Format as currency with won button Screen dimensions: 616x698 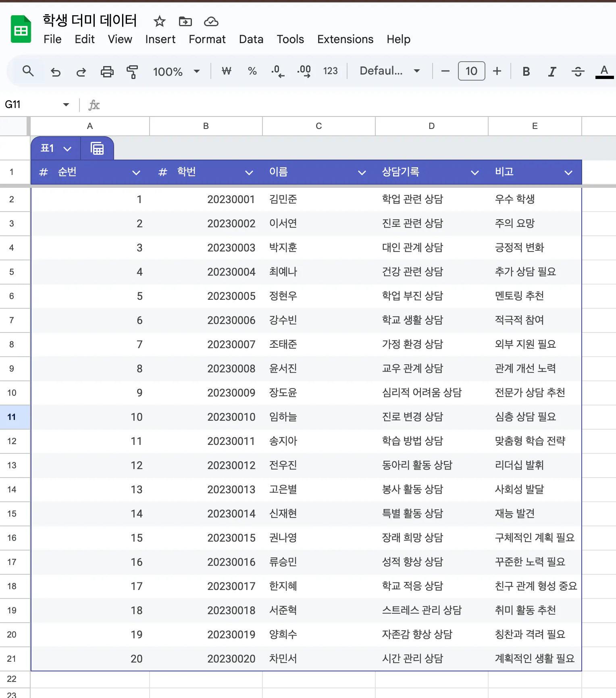(x=227, y=71)
